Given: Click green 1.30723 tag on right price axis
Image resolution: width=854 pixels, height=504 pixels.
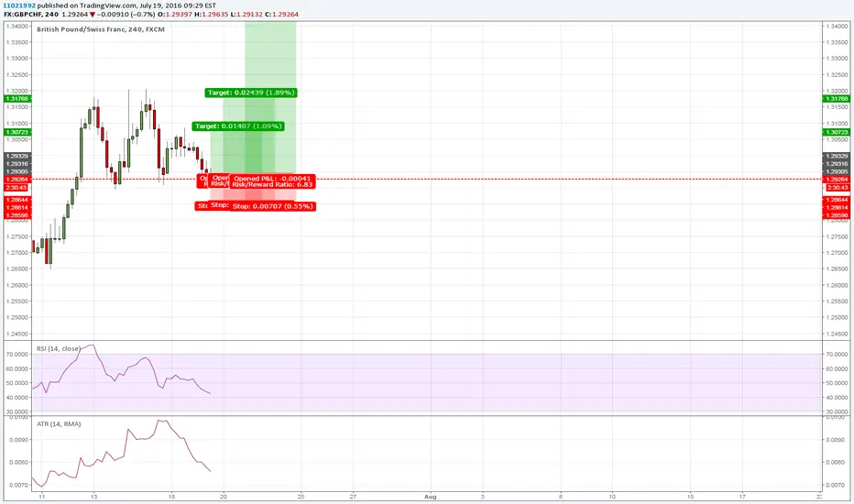Looking at the screenshot, I should click(837, 132).
